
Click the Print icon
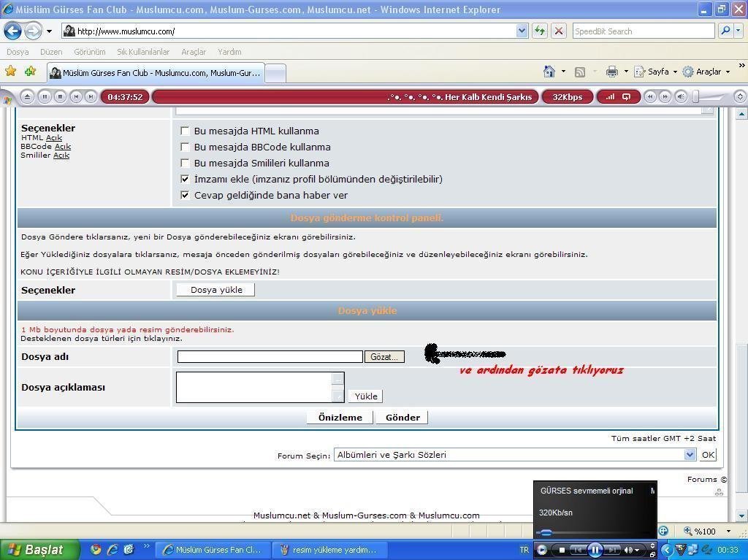(x=611, y=72)
